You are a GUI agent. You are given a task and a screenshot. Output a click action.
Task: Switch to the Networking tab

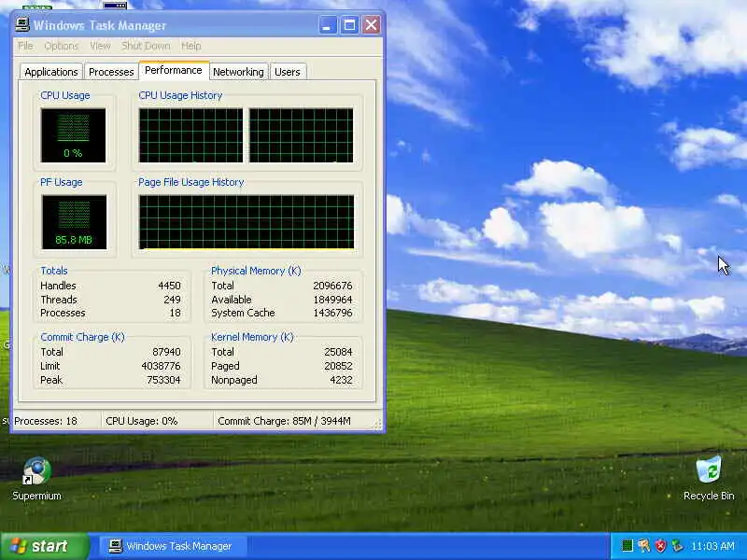pos(238,72)
